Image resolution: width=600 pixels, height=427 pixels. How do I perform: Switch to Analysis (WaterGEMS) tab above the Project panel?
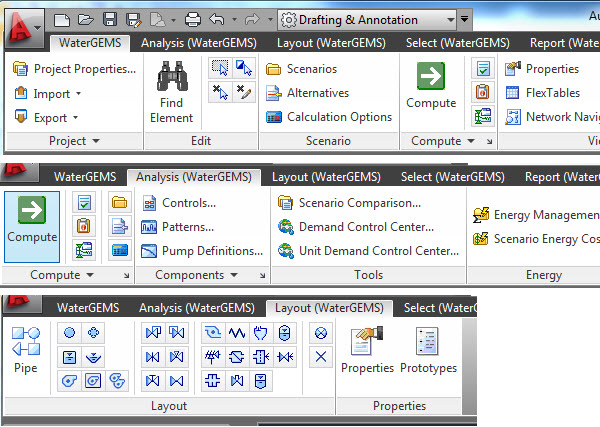[x=199, y=43]
